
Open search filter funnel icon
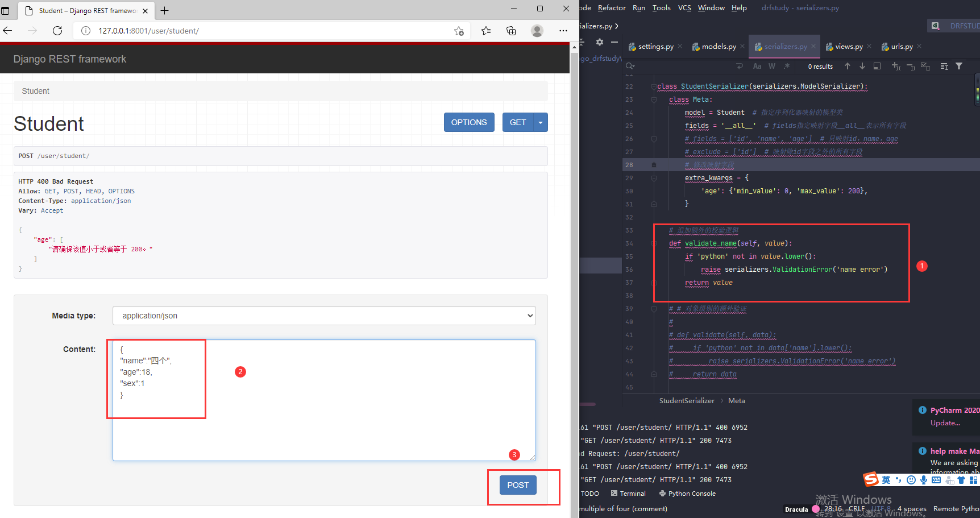coord(959,67)
